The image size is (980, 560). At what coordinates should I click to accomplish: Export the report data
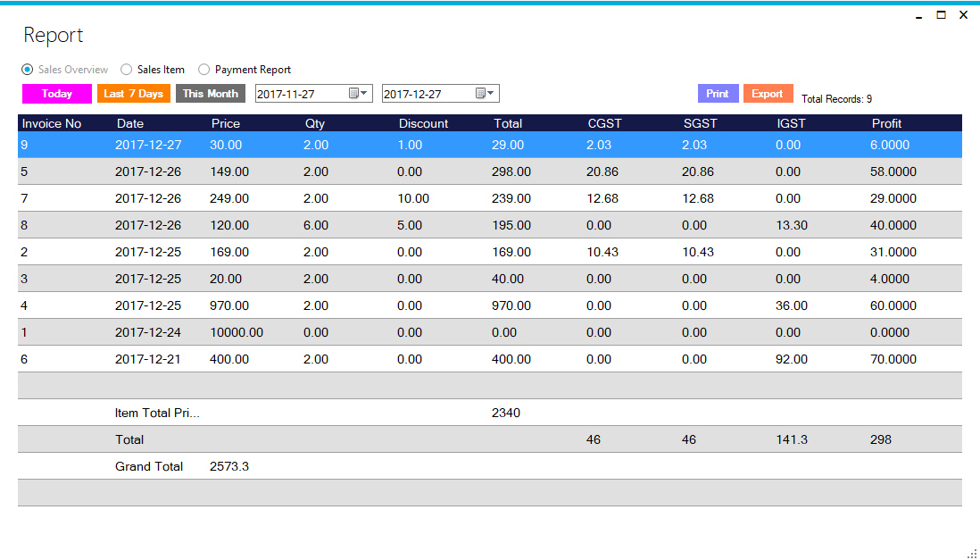(x=768, y=93)
